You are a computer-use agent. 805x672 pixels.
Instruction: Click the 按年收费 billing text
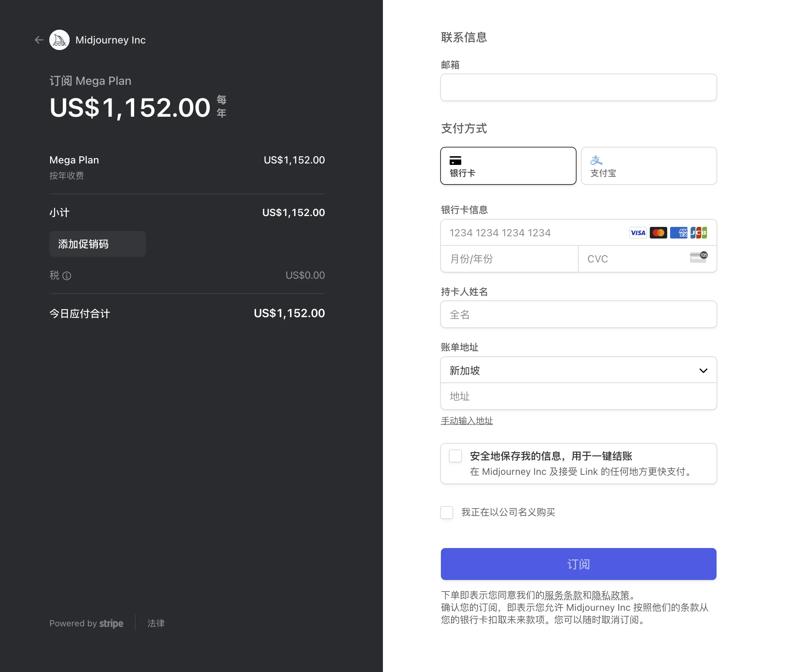click(x=67, y=175)
